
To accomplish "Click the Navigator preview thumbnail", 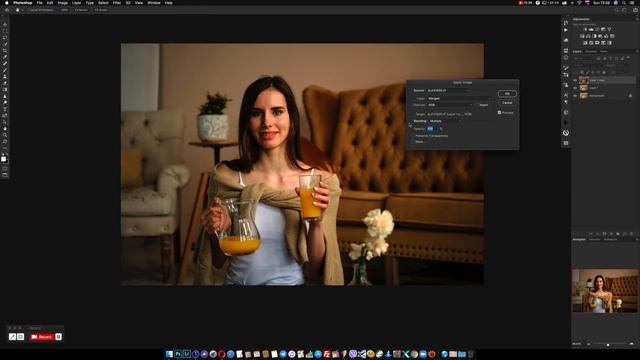I will 605,291.
